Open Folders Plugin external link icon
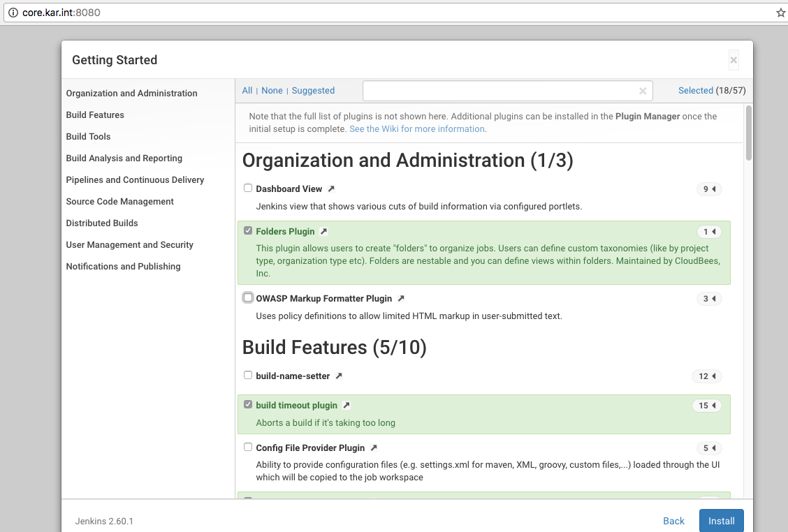Viewport: 788px width, 532px height. (x=323, y=232)
